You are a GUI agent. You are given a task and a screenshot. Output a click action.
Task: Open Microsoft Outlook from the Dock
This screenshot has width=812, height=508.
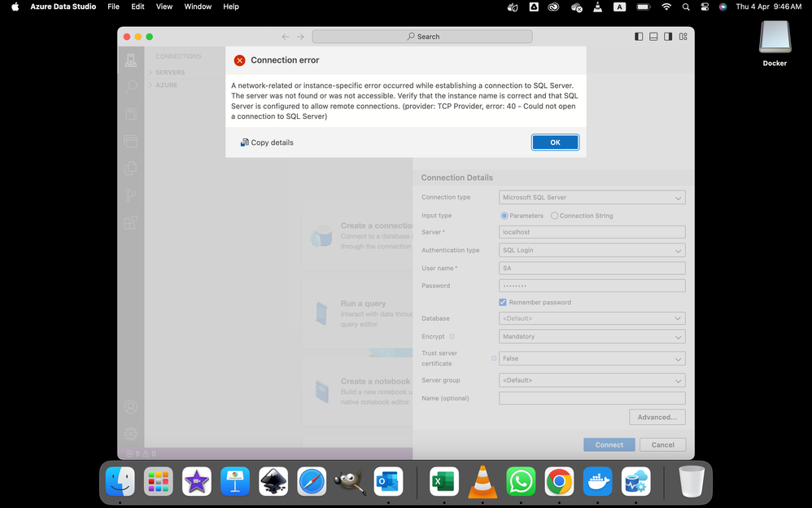click(x=388, y=481)
